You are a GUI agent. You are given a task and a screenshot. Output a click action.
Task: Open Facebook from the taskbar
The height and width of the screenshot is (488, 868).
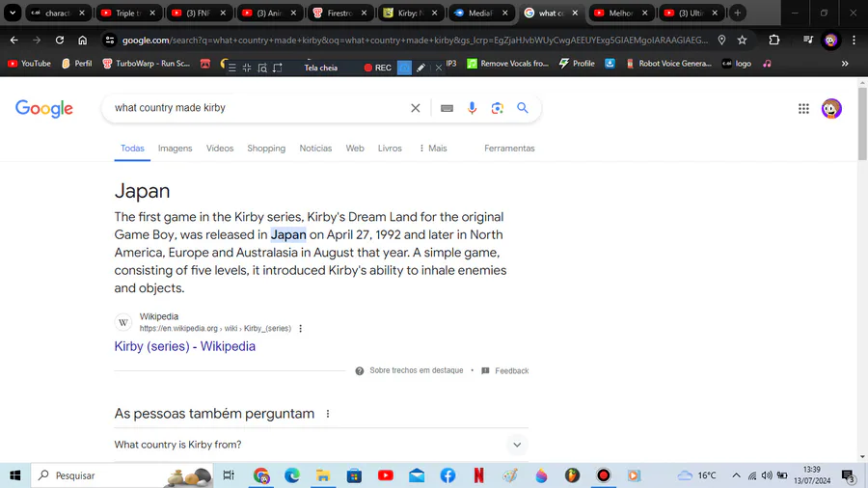(x=448, y=475)
